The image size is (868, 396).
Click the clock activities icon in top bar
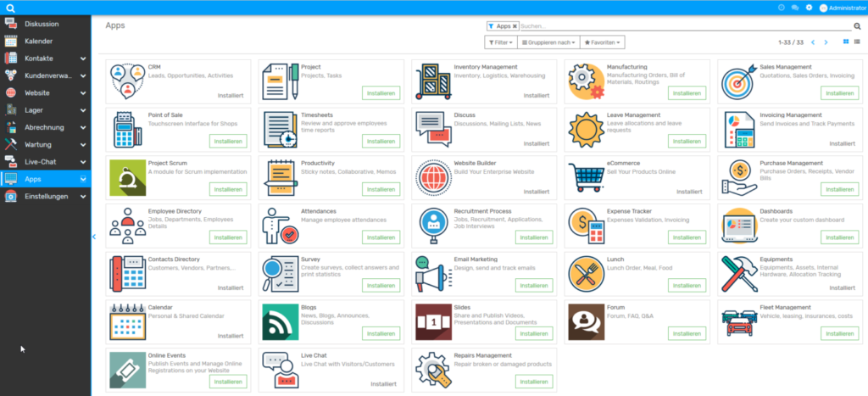point(781,8)
